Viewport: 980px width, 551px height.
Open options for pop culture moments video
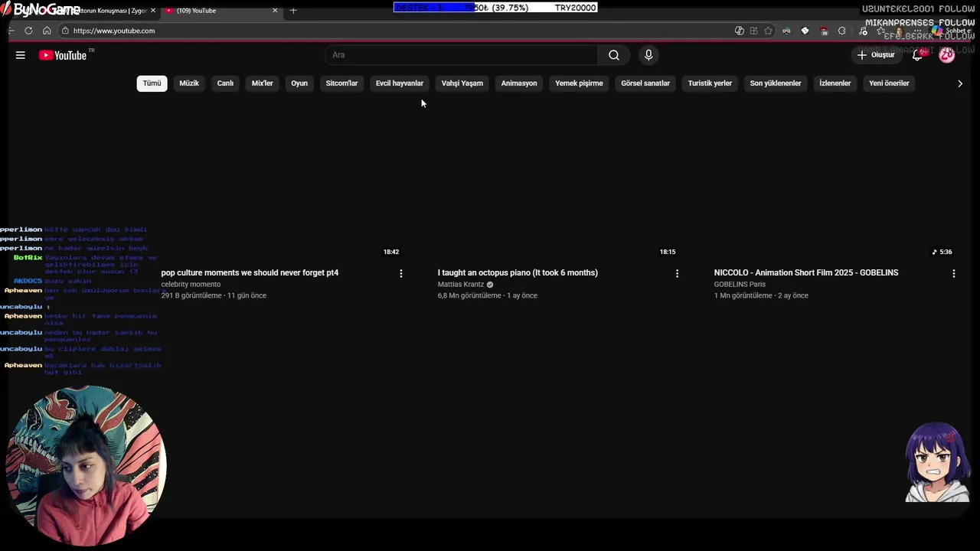pyautogui.click(x=400, y=273)
